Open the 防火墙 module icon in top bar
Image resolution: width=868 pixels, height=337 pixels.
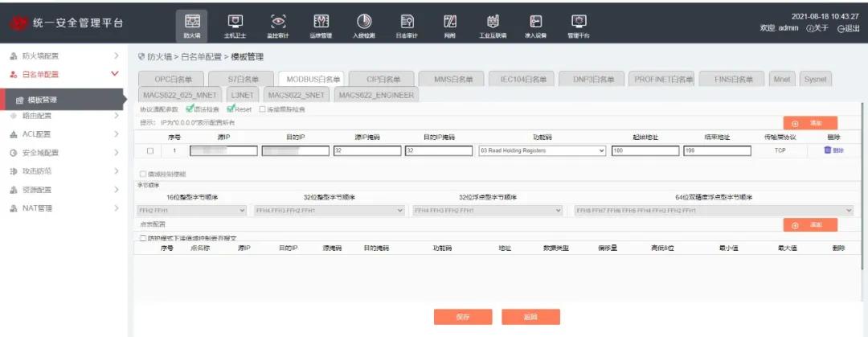191,22
